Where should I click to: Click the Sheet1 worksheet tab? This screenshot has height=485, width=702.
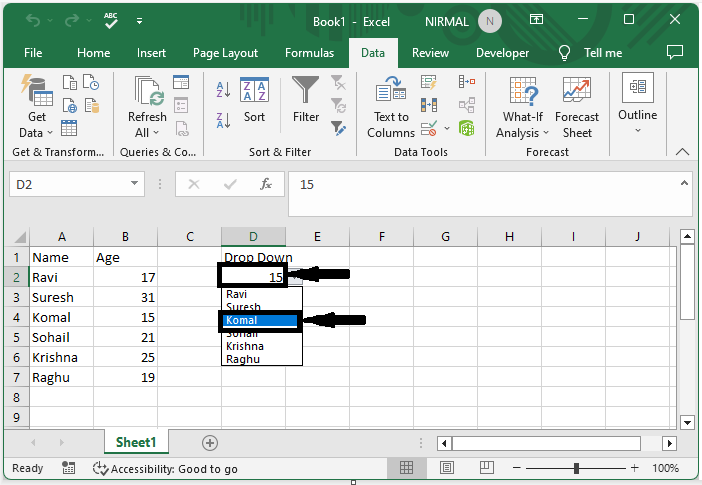136,442
